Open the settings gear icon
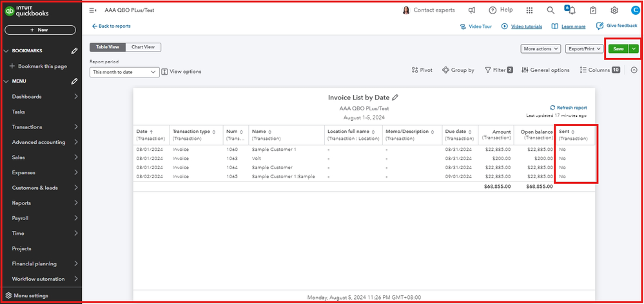Viewport: 644px width, 304px height. (x=614, y=10)
